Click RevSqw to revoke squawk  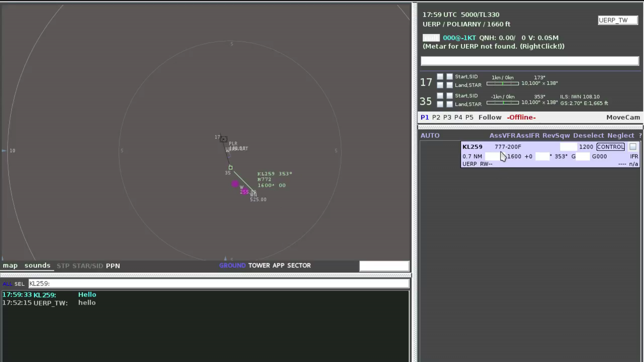tap(556, 136)
